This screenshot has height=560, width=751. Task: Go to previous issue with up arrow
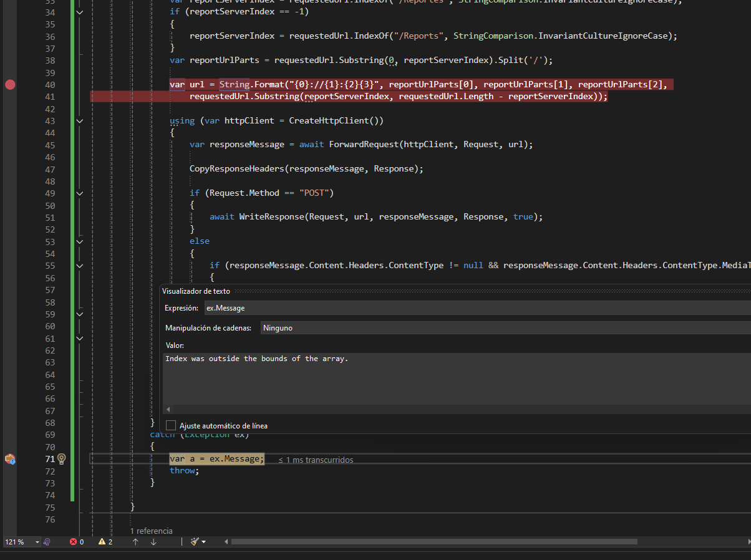pyautogui.click(x=135, y=542)
